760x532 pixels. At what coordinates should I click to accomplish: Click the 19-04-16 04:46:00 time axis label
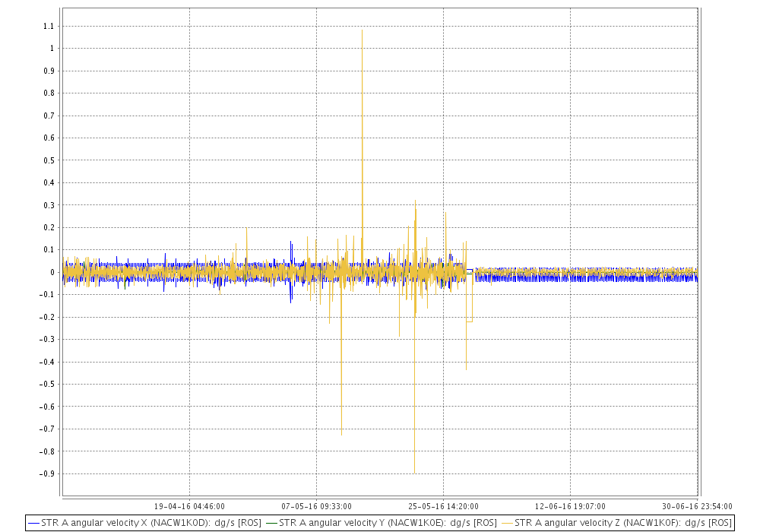(189, 506)
